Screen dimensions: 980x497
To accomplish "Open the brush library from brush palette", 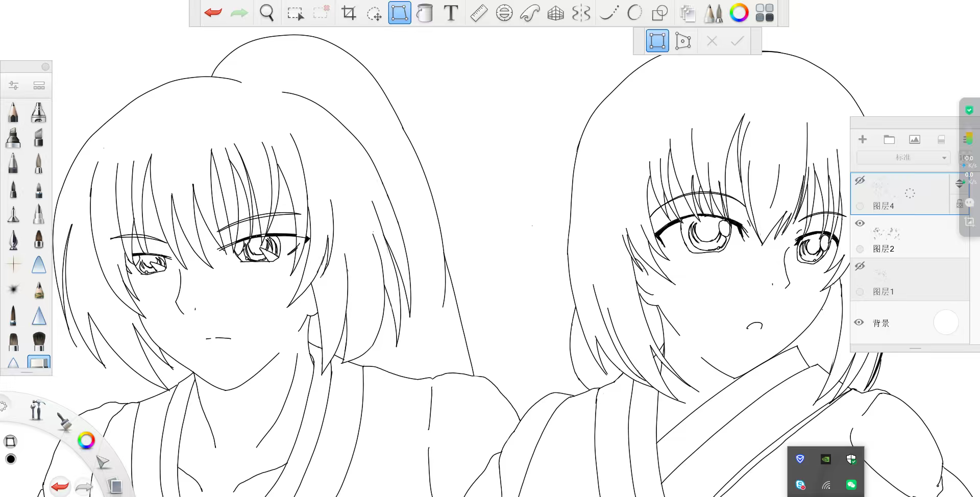I will point(39,86).
